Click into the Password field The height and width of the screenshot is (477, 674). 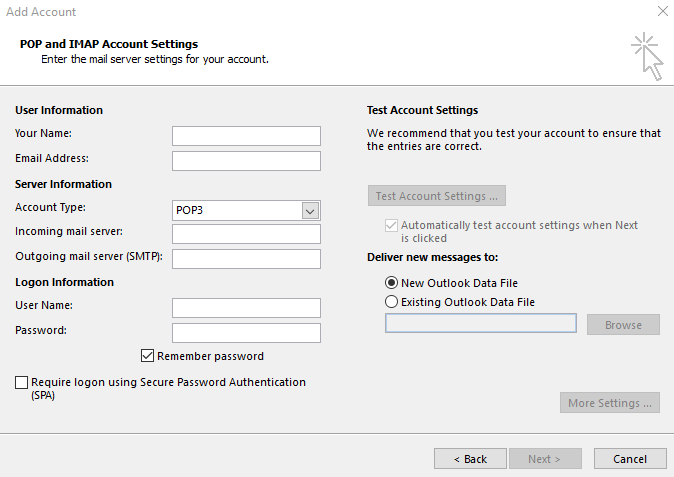(246, 333)
